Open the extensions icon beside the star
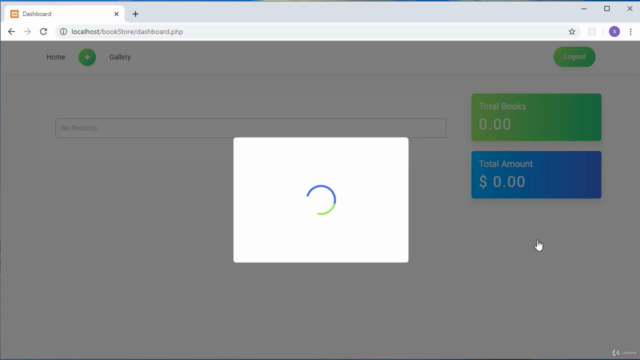Viewport: 640px width, 360px height. (592, 31)
